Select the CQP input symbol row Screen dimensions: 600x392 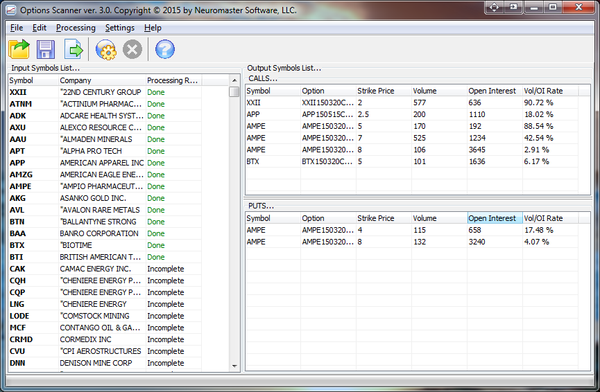(x=105, y=292)
